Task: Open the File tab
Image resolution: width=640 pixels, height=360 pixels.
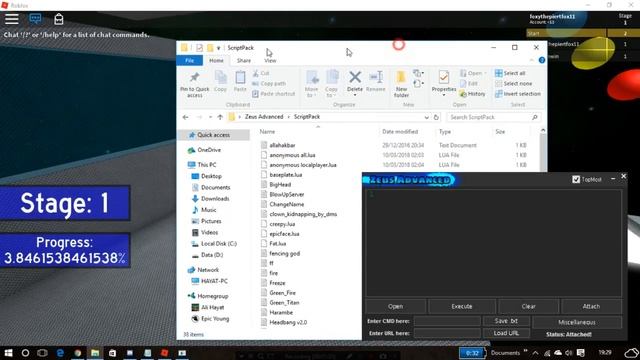Action: [189, 60]
